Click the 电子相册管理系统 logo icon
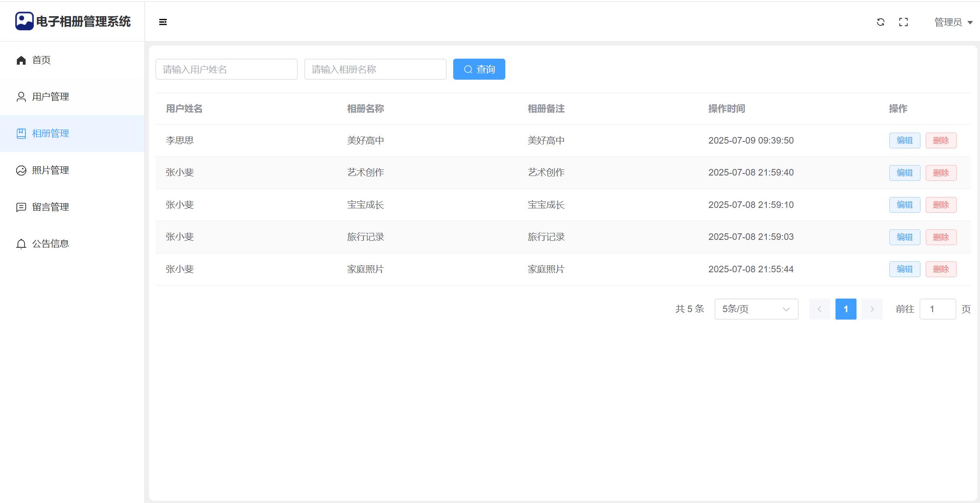The width and height of the screenshot is (980, 503). [x=24, y=21]
